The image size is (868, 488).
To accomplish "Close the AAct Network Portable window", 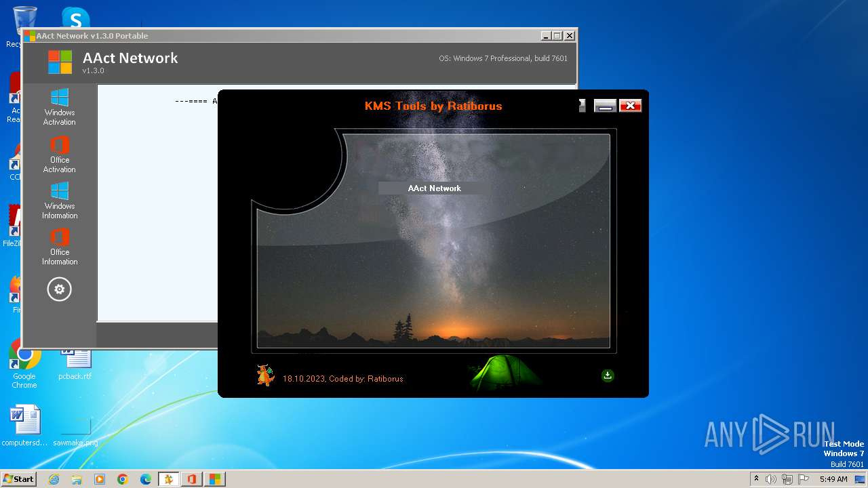I will tap(570, 36).
